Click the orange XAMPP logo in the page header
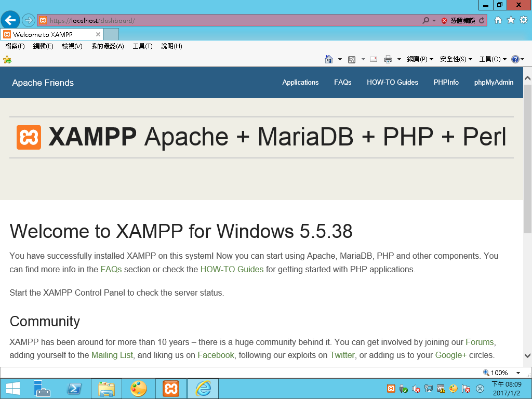Image resolution: width=532 pixels, height=399 pixels. (29, 137)
